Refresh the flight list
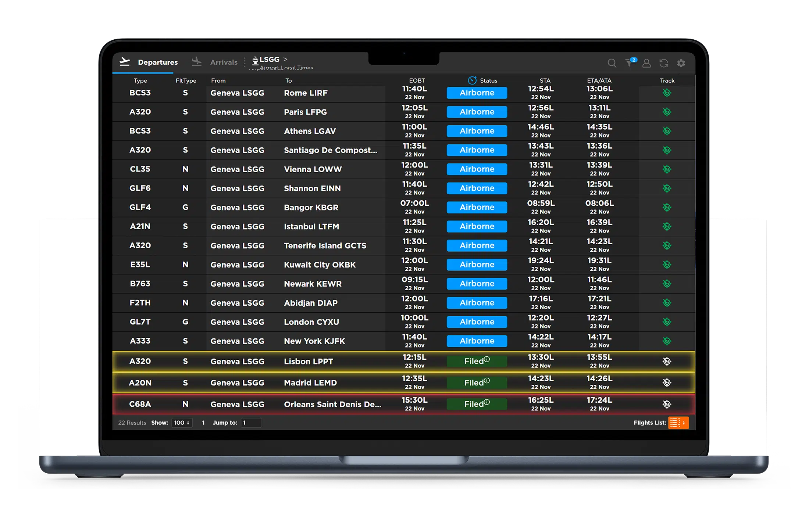Viewport: 809px width, 532px height. [x=664, y=63]
